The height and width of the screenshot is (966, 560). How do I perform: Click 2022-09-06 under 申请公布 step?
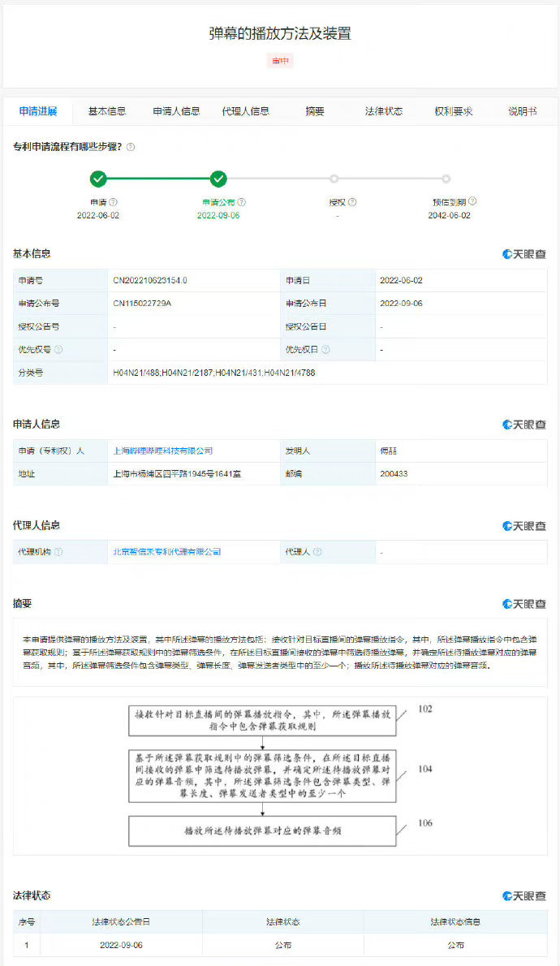click(x=218, y=216)
